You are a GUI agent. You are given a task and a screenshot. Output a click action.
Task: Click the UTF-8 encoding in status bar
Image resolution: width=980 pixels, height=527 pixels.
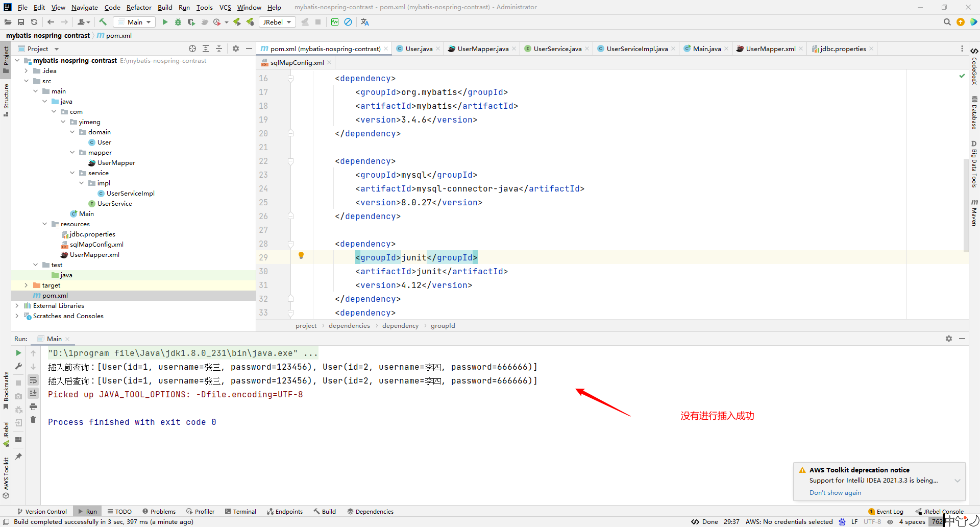[x=872, y=521]
